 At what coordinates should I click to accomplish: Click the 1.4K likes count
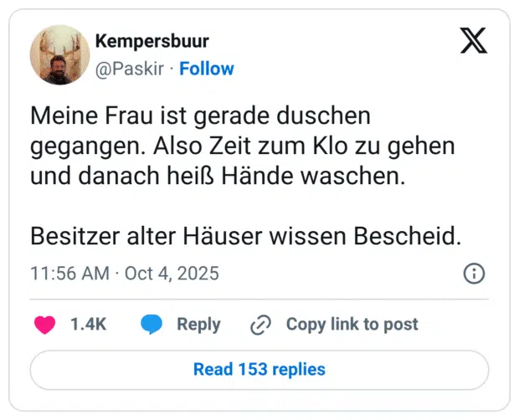(x=88, y=325)
